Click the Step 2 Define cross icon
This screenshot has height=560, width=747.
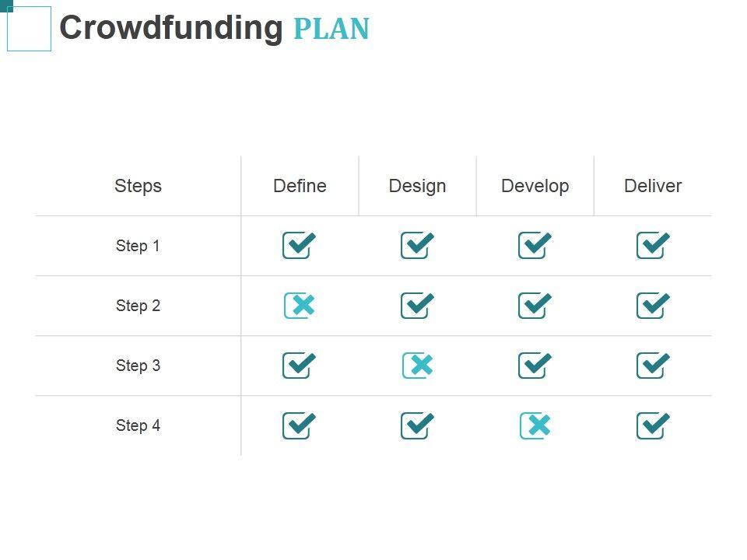click(299, 305)
